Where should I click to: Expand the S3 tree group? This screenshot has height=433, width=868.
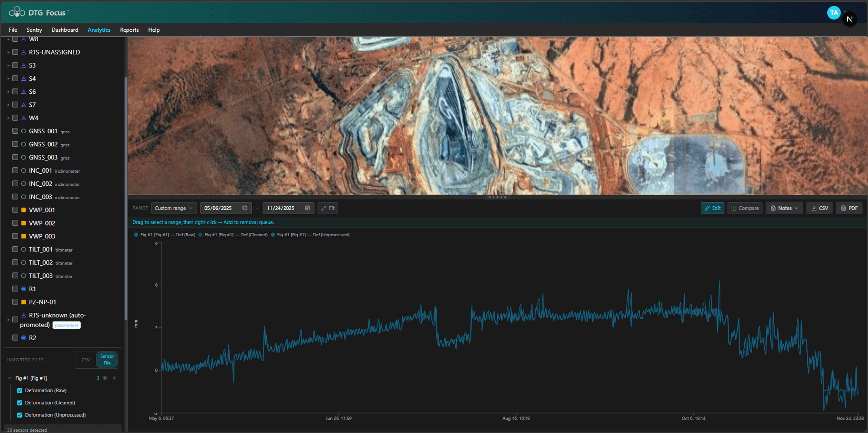pos(8,66)
